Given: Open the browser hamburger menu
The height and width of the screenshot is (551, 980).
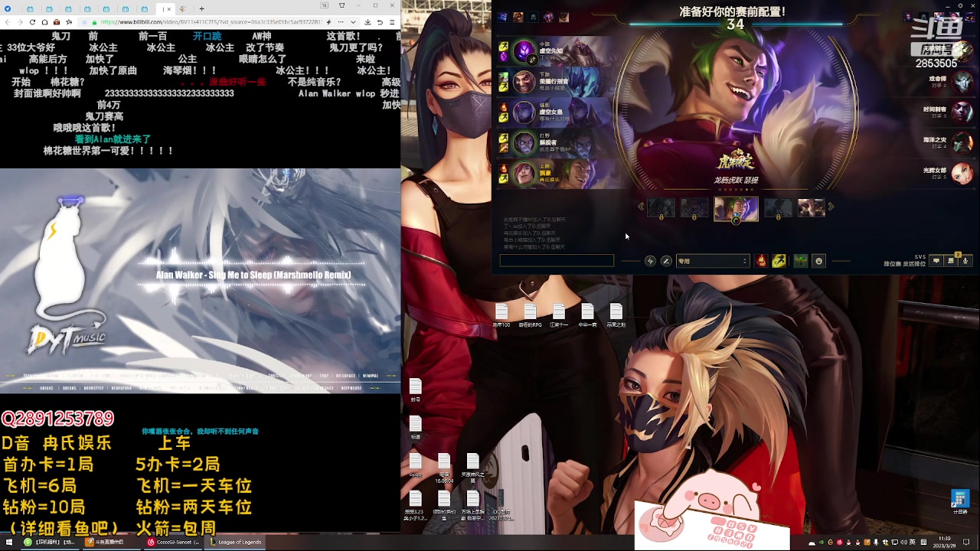Looking at the screenshot, I should pos(392,22).
